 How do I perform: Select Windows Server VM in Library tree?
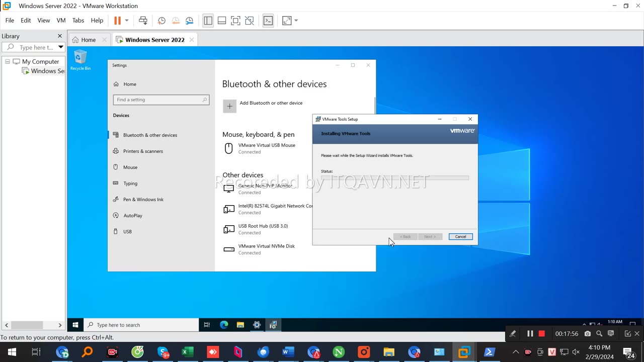click(x=43, y=71)
